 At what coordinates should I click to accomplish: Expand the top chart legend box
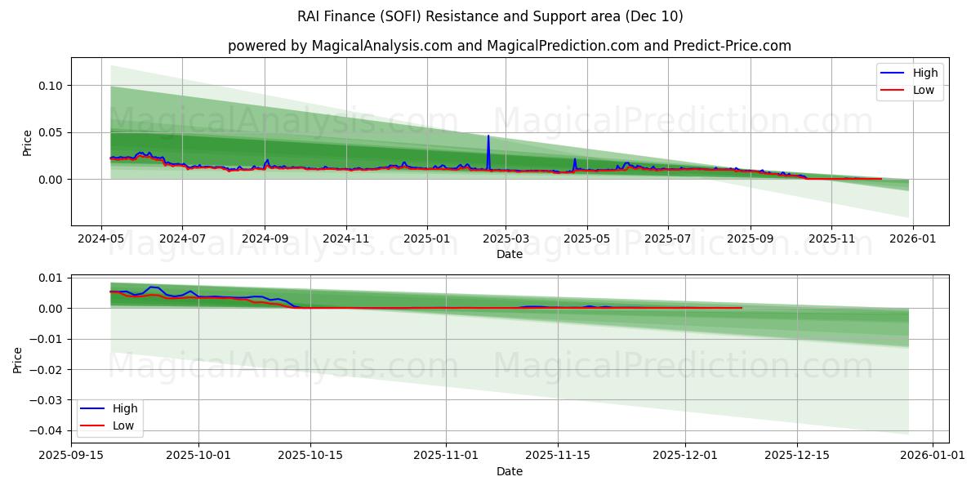coord(909,81)
